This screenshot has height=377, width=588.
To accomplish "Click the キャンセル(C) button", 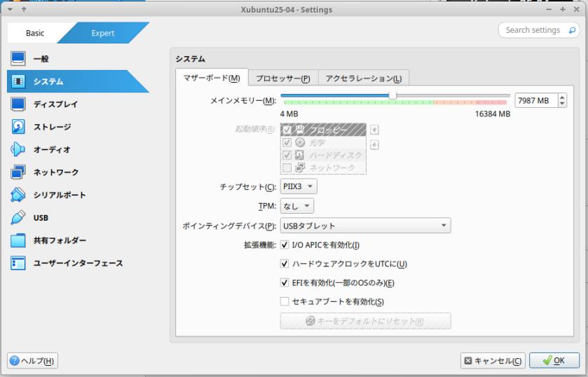I will coord(493,361).
